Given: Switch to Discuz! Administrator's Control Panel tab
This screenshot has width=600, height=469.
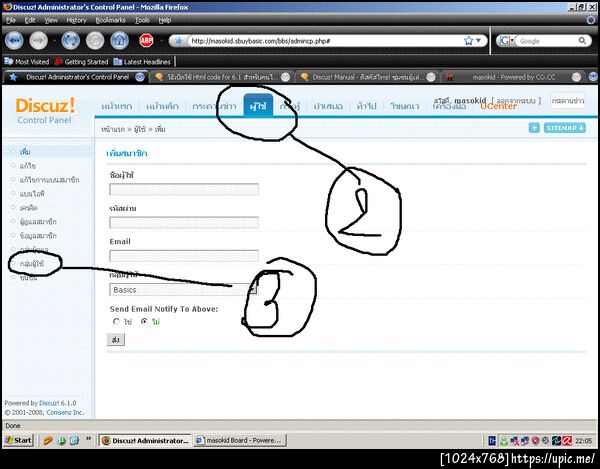Looking at the screenshot, I should [x=77, y=77].
